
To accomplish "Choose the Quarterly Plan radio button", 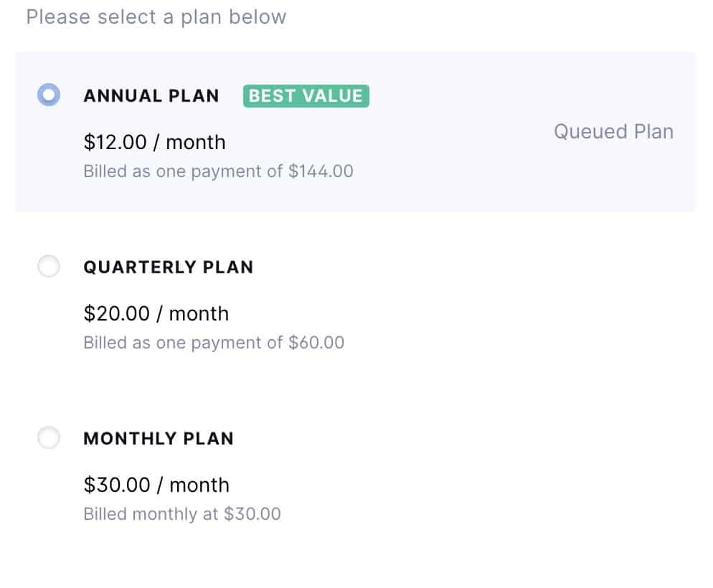I will [49, 267].
